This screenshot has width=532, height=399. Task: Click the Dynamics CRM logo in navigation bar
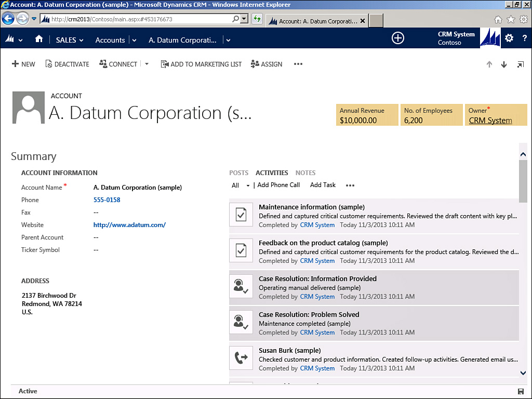coord(9,39)
